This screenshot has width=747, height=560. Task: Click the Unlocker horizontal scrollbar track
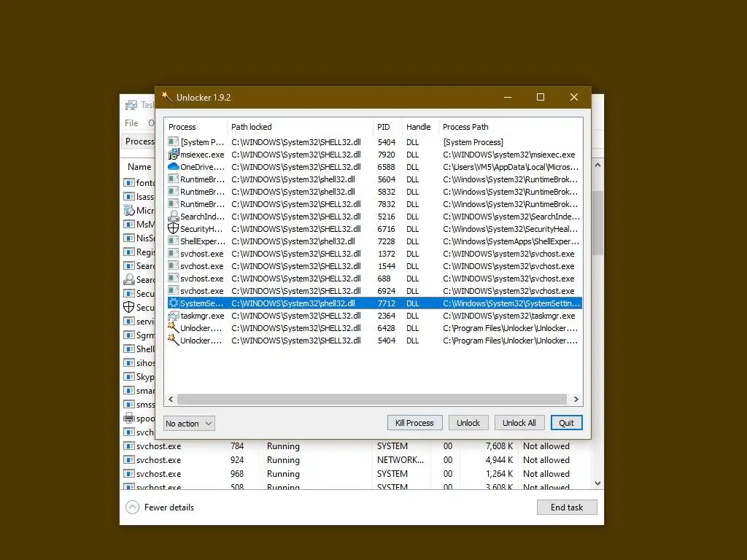click(x=372, y=399)
